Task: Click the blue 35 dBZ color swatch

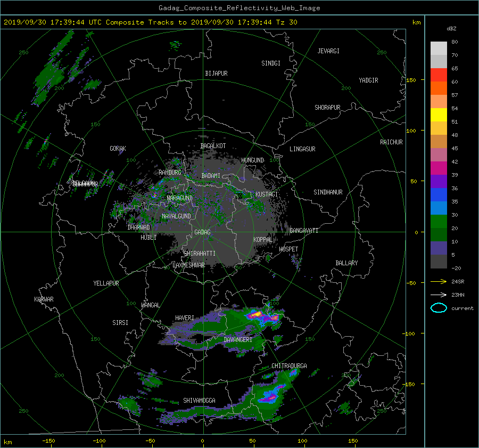Action: [439, 195]
